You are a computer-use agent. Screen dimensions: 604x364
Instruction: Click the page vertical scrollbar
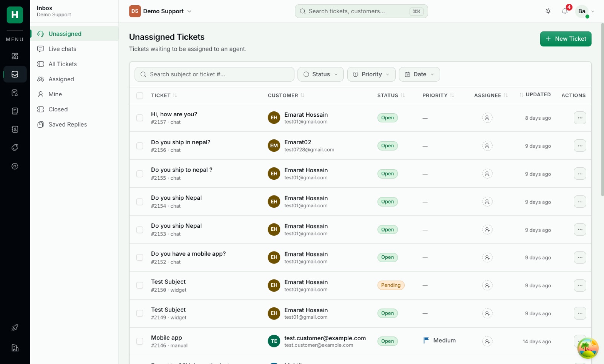click(x=602, y=110)
